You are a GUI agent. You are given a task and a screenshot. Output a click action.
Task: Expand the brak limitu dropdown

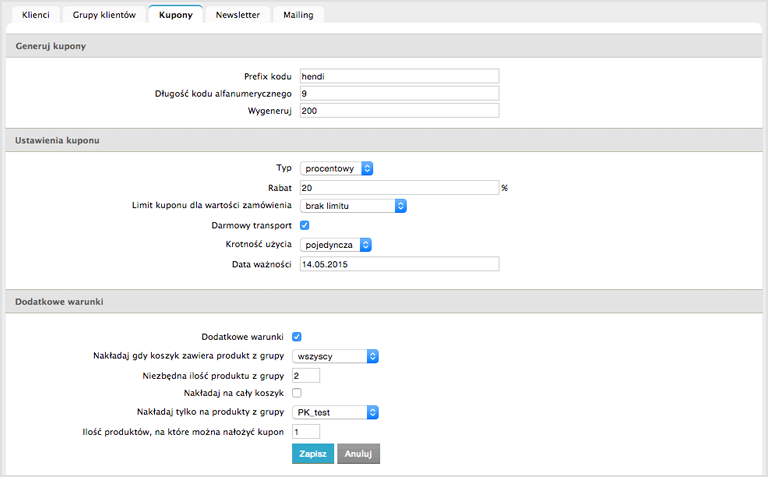click(353, 206)
